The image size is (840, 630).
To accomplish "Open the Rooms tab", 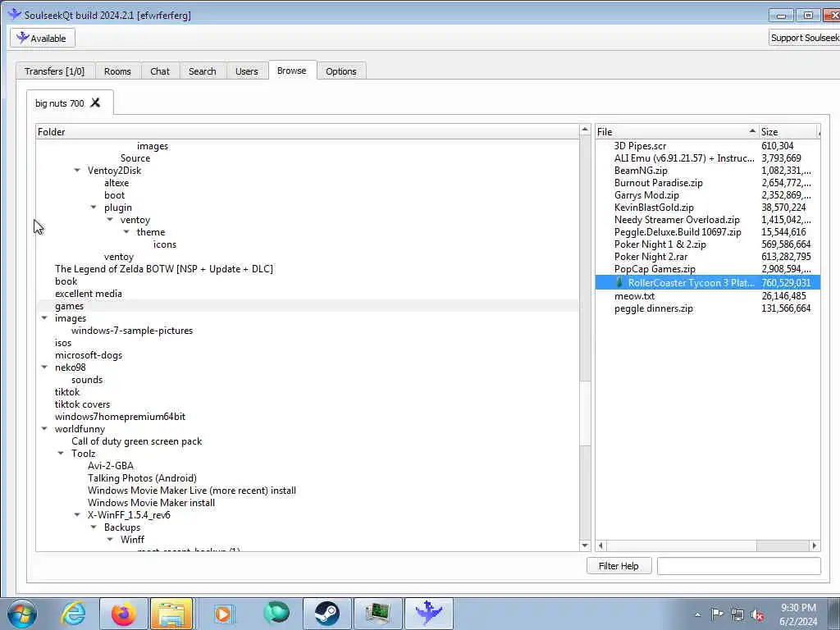I will click(x=117, y=71).
